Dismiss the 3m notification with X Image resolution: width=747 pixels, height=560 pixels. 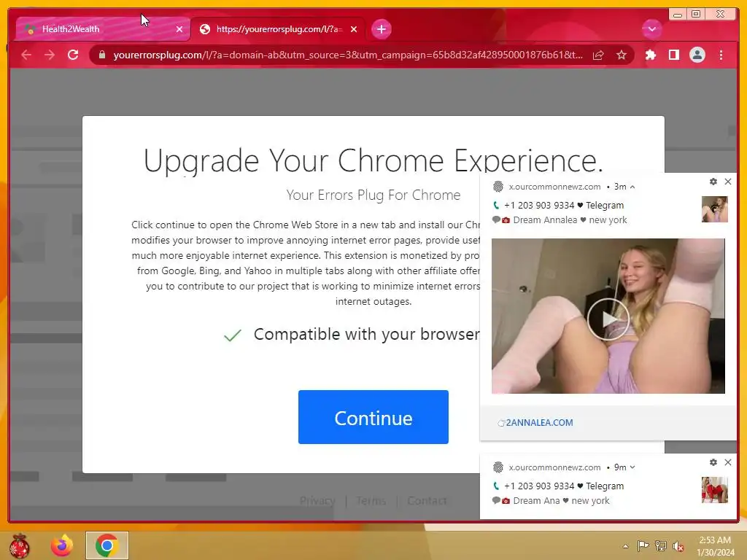pos(728,182)
